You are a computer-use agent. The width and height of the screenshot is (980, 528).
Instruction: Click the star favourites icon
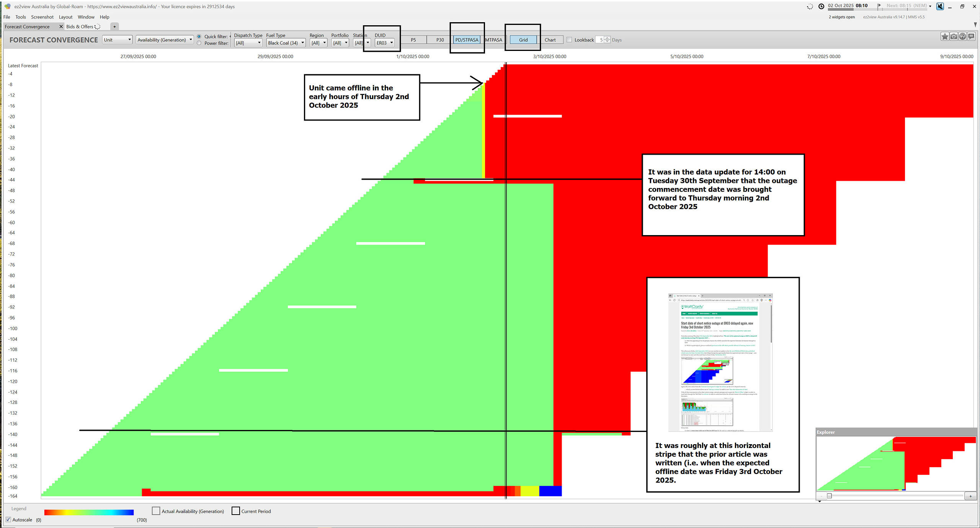pyautogui.click(x=944, y=36)
